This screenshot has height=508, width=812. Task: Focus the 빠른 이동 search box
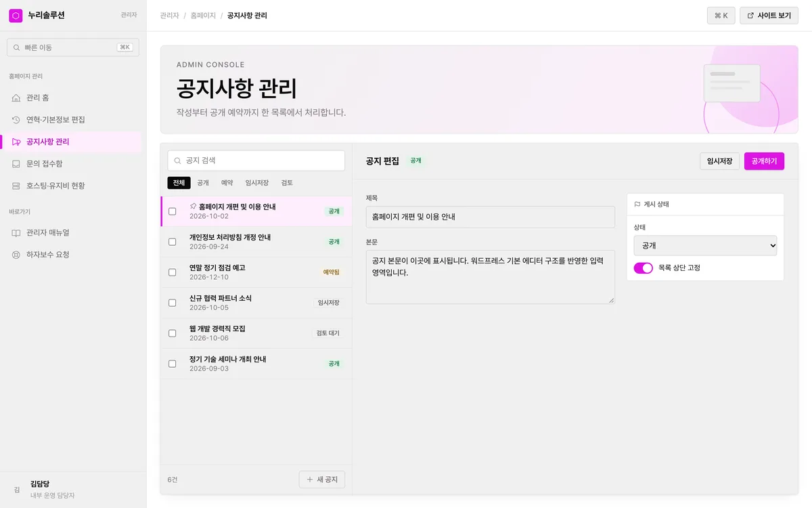(x=73, y=47)
